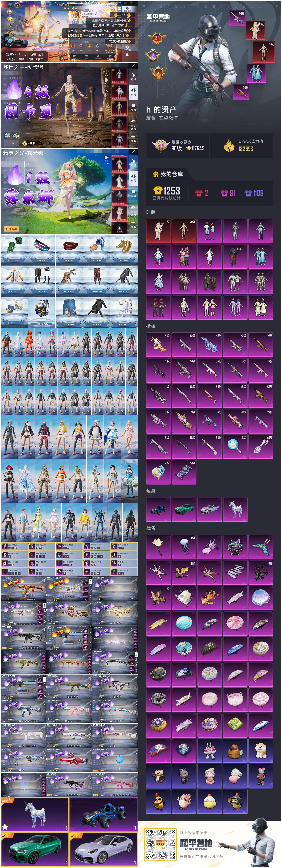Screen dimensions: 282x868
Task: Click the flame 历史总热力值 icon
Action: [x=229, y=146]
